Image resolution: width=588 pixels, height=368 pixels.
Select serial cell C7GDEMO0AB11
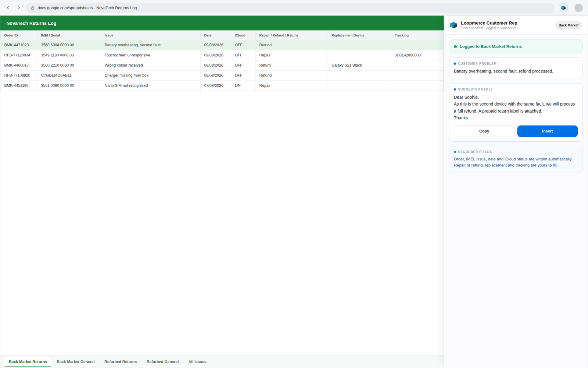coord(69,75)
